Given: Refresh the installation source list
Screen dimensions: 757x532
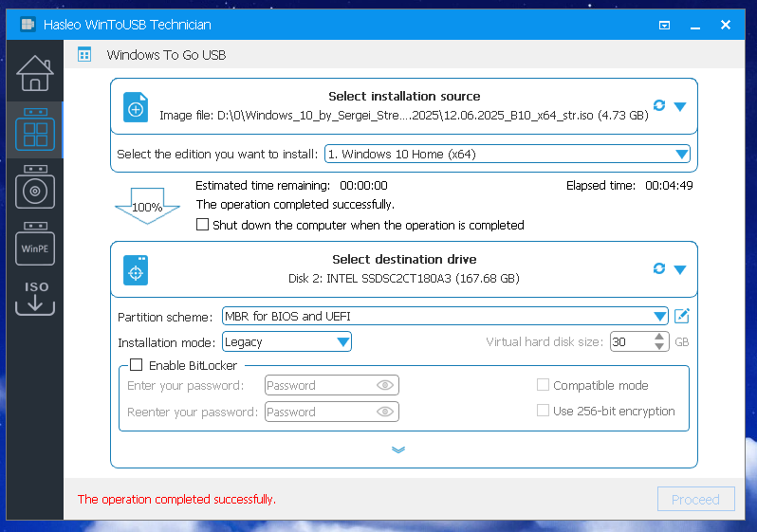Looking at the screenshot, I should coord(659,105).
